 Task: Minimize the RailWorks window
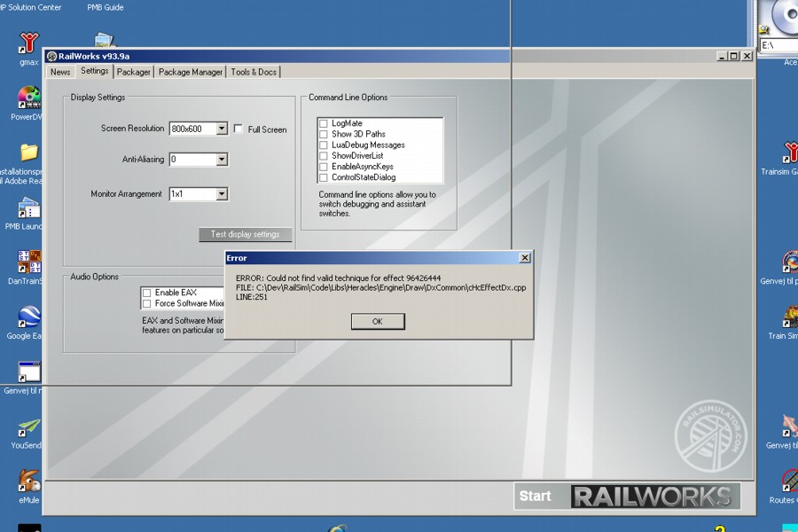[722, 56]
